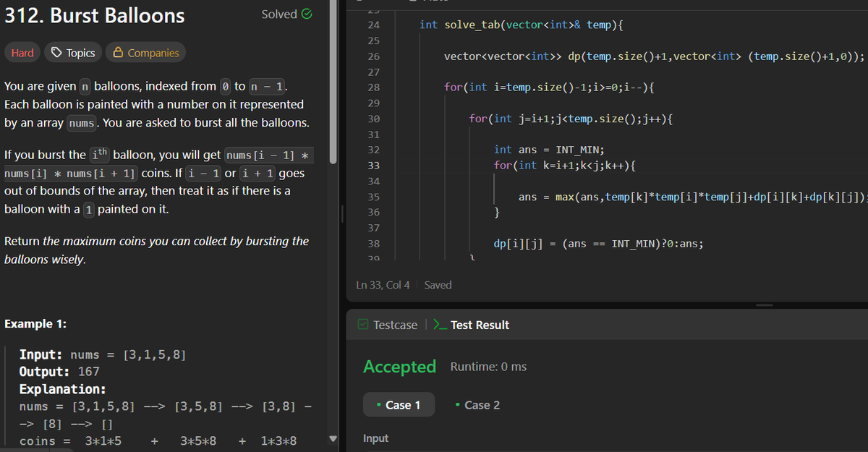Image resolution: width=868 pixels, height=452 pixels.
Task: Open the Topics tag section
Action: pos(73,53)
